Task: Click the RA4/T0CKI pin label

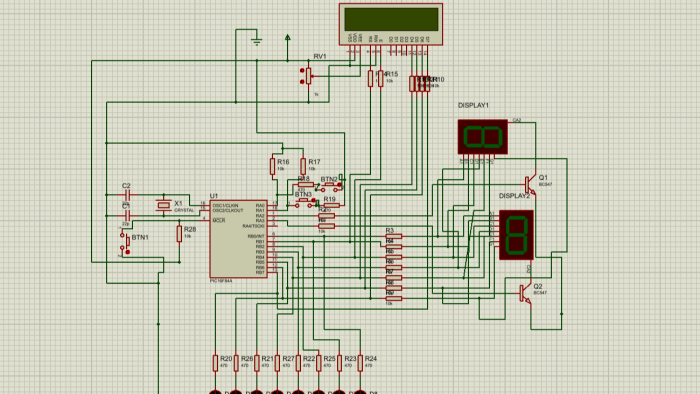Action: tap(254, 226)
